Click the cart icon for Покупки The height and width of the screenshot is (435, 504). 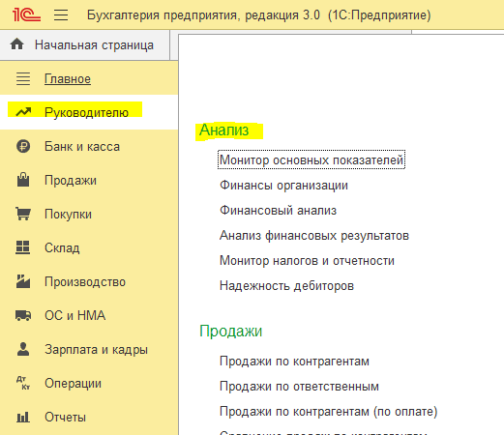coord(23,214)
